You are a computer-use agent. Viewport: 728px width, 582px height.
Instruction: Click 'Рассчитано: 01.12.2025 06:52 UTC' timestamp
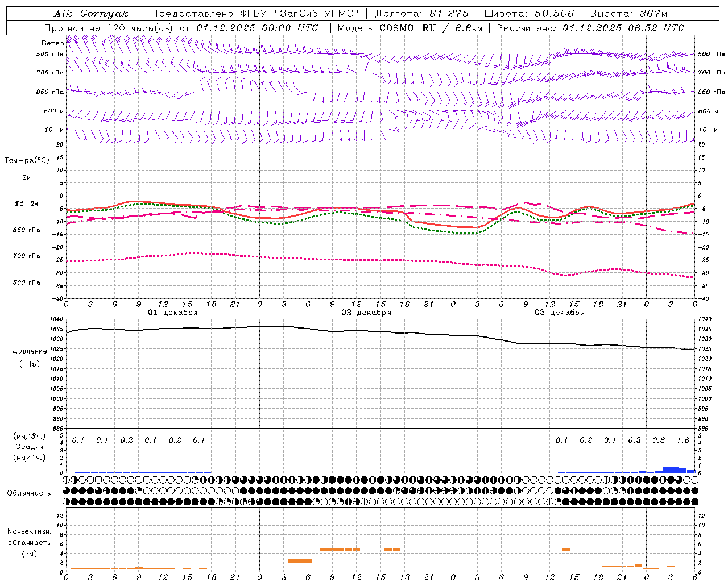coord(590,28)
